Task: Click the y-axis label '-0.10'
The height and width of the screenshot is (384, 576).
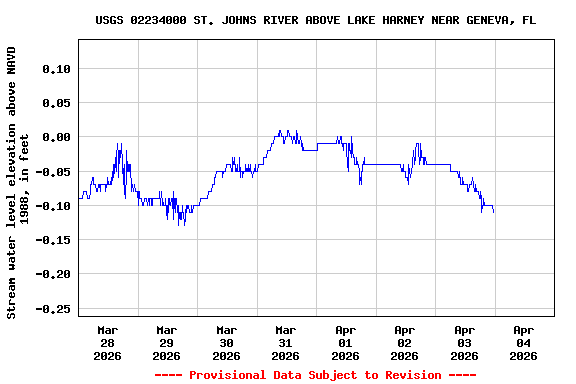Action: tap(53, 206)
